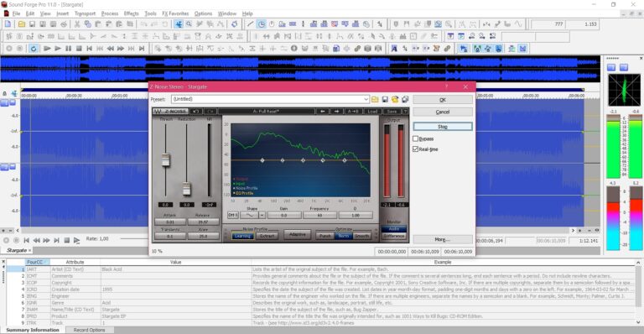This screenshot has height=334, width=644.
Task: Click the Frequency value field
Action: [319, 216]
